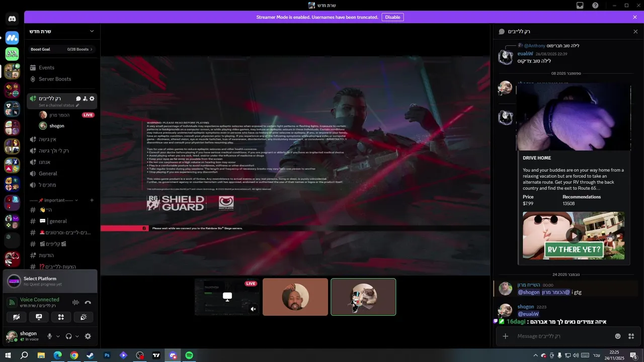
Task: Click the Boost Goal bar
Action: pyautogui.click(x=61, y=49)
